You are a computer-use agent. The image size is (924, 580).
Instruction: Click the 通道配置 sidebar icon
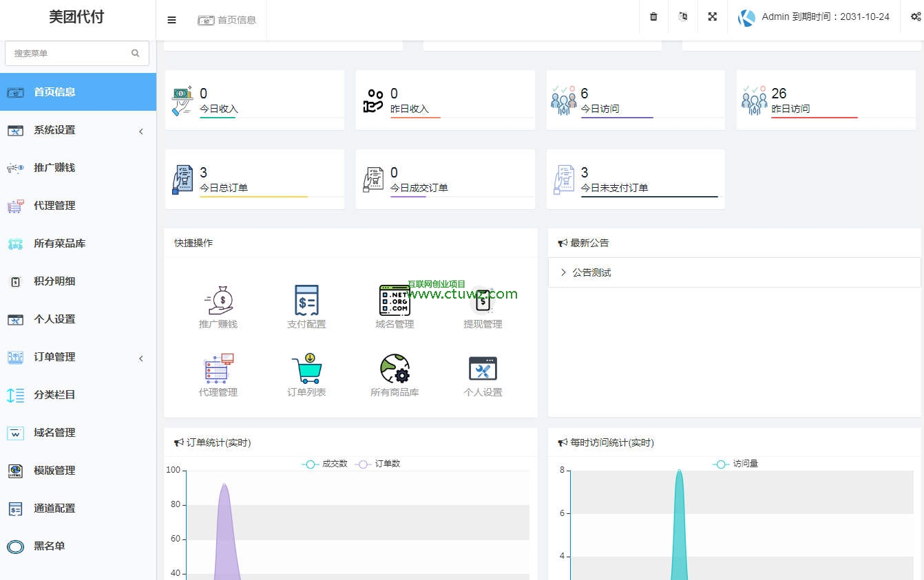click(15, 508)
